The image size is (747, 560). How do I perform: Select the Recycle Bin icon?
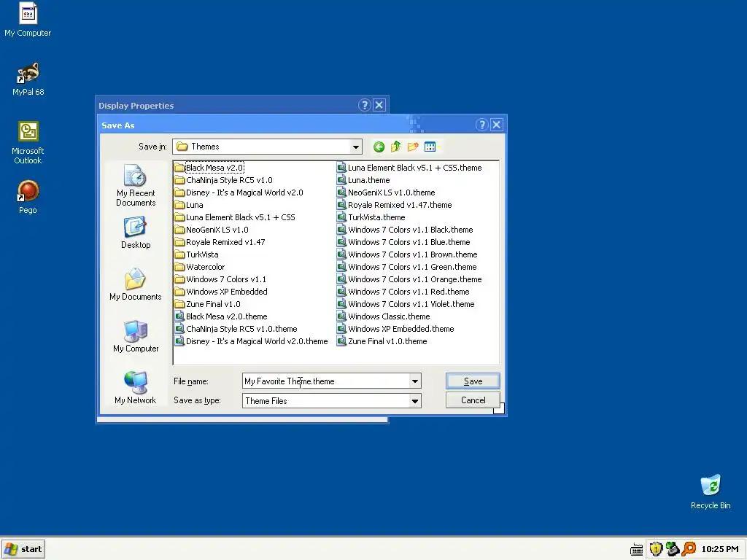pos(711,492)
